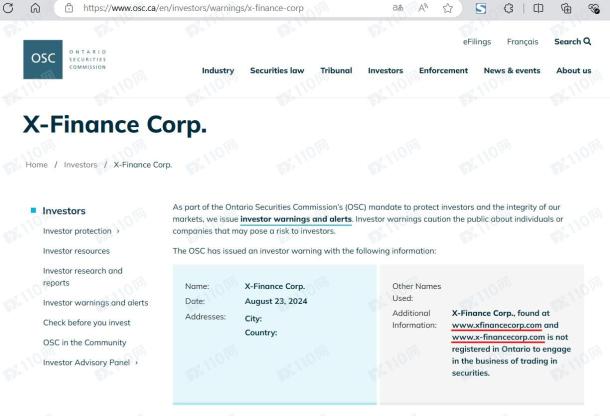Click the Name value X-Finance Corp.
The image size is (610, 416).
[x=275, y=286]
